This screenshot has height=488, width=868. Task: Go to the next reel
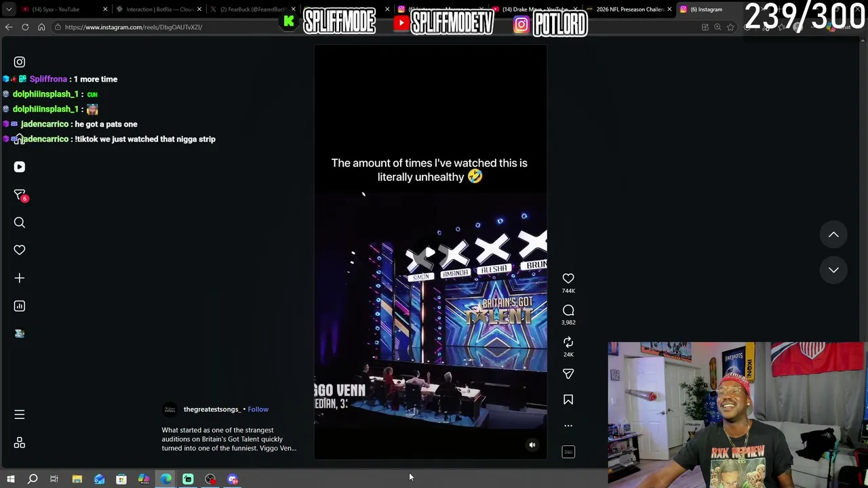[833, 270]
